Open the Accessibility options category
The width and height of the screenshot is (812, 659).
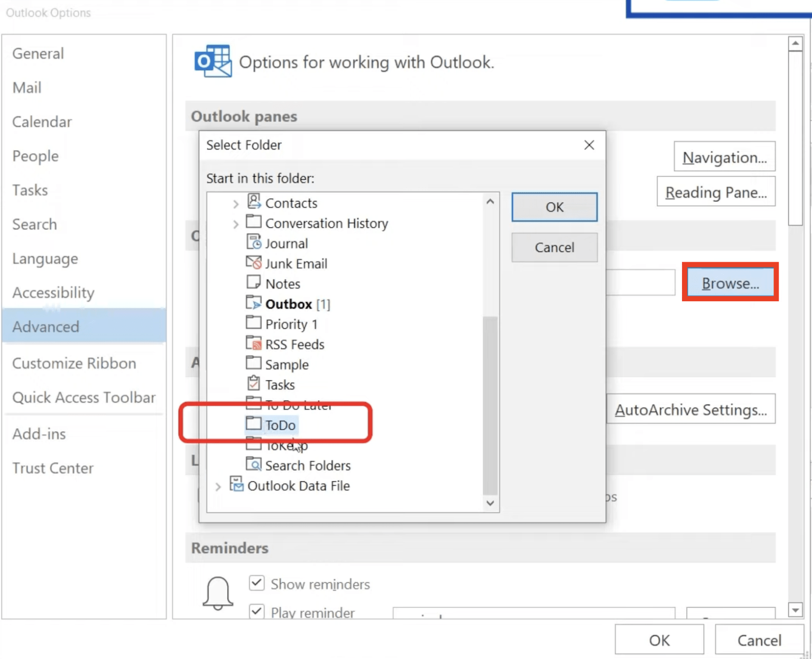[x=84, y=293]
